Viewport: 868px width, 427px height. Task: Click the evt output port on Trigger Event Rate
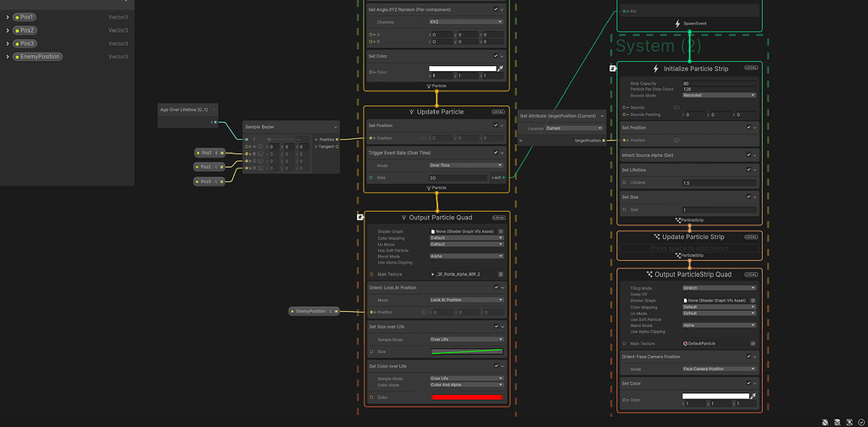pos(504,178)
